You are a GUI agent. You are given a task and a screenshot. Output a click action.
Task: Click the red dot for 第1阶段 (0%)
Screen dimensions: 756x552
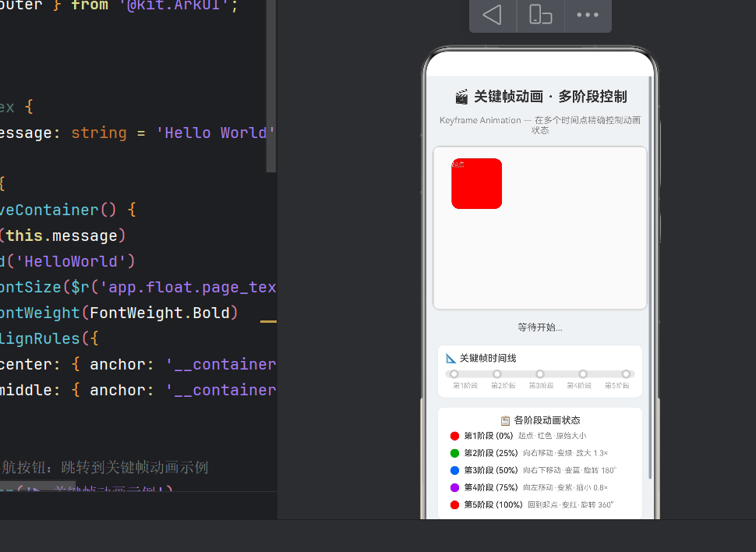(454, 436)
